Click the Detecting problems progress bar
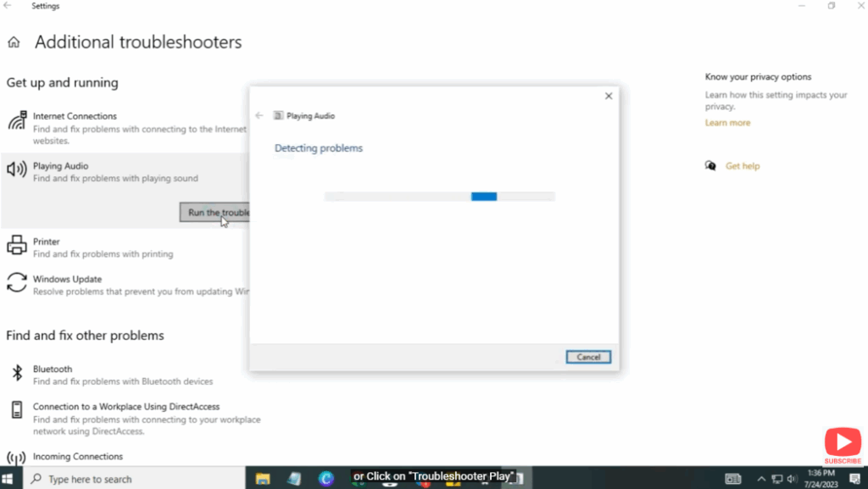This screenshot has height=489, width=868. 439,197
